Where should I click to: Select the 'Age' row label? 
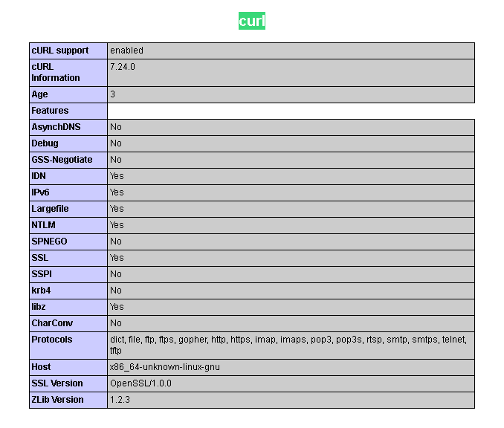coord(39,94)
